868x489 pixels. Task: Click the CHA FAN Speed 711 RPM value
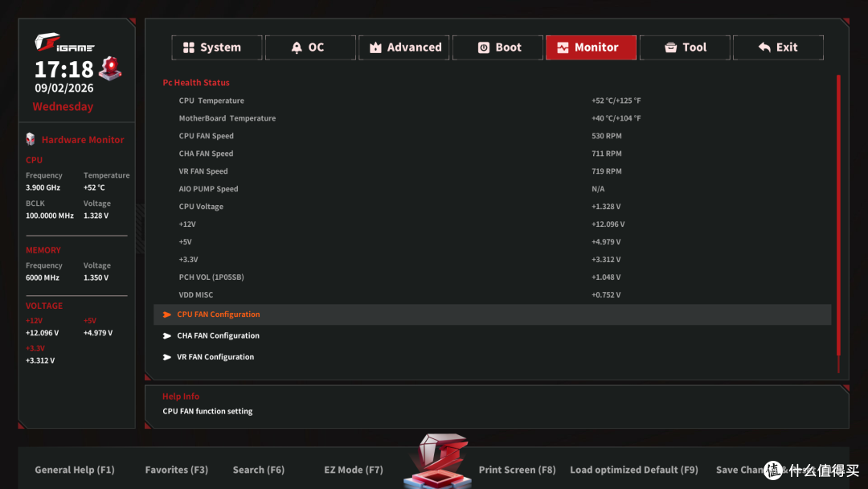click(606, 154)
